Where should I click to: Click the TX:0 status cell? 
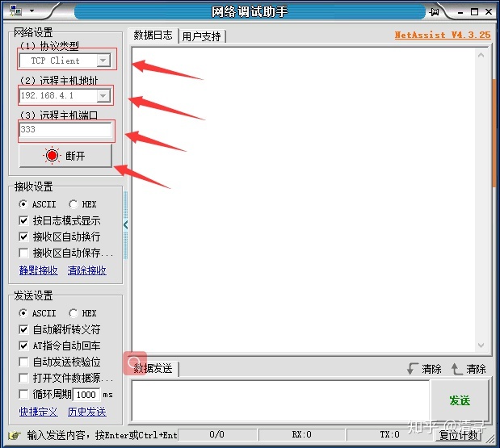click(x=389, y=434)
